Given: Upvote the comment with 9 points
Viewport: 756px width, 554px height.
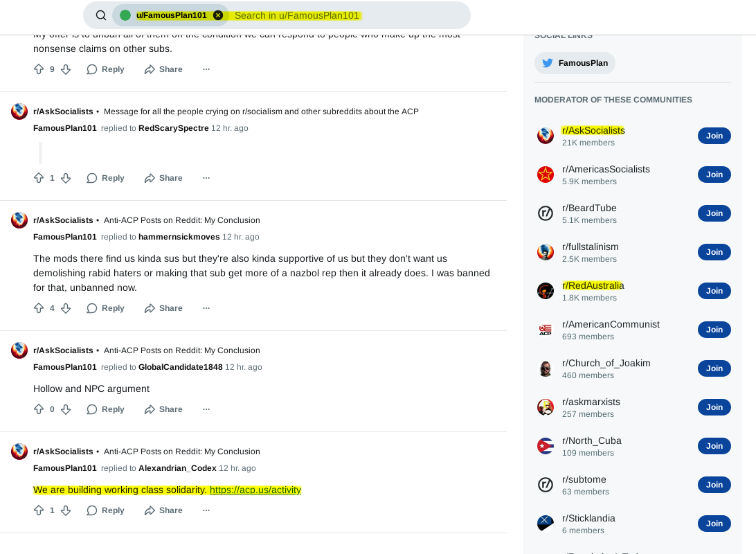Looking at the screenshot, I should (39, 69).
